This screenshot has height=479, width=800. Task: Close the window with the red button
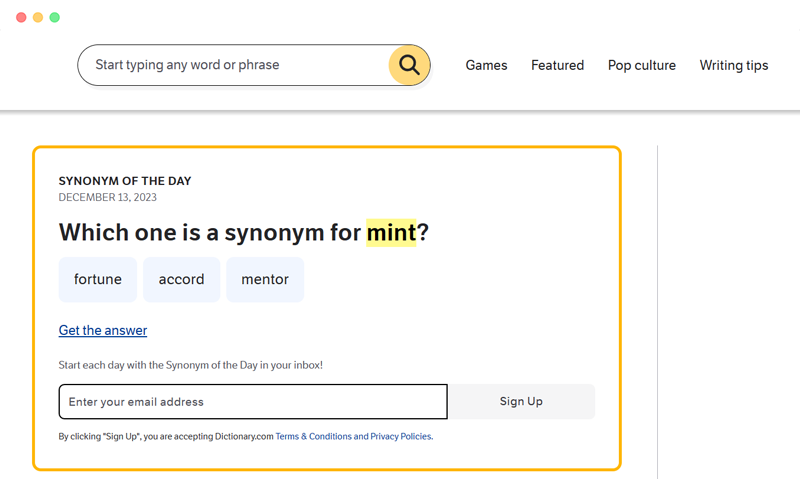21,17
